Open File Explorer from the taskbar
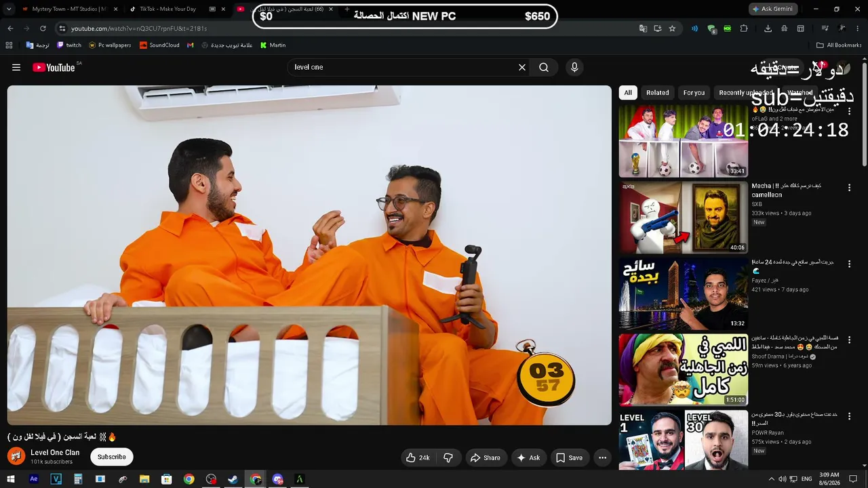 point(144,479)
